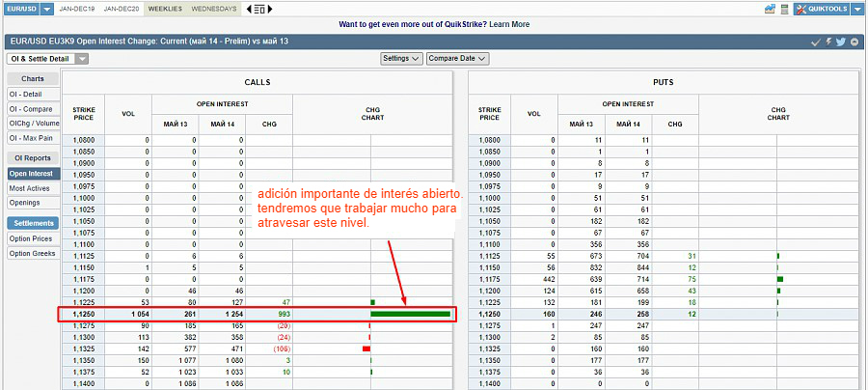The width and height of the screenshot is (868, 390).
Task: Open the OI - Max Pain chart
Action: [x=33, y=136]
